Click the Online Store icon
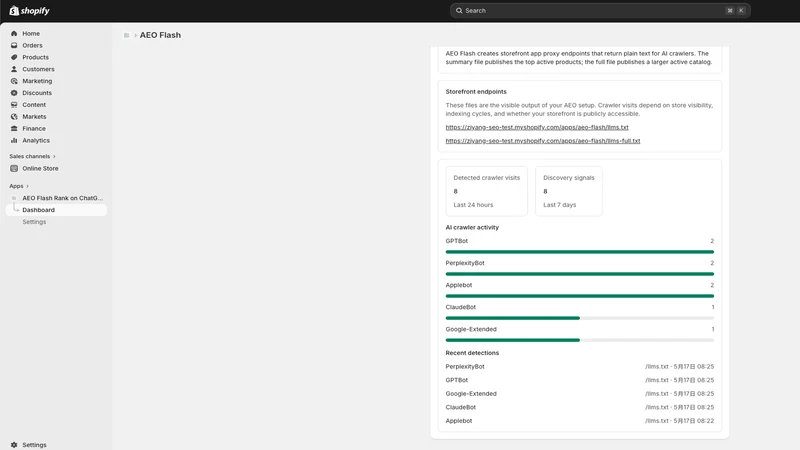This screenshot has width=800, height=450. [14, 168]
